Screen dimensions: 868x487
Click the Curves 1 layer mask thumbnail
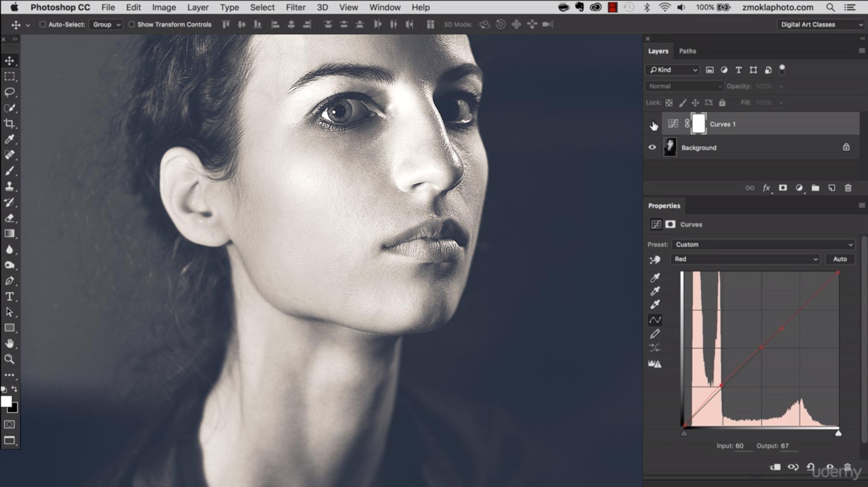point(698,124)
